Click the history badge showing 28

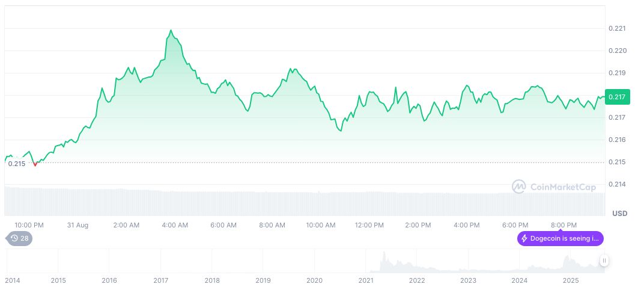pyautogui.click(x=19, y=238)
